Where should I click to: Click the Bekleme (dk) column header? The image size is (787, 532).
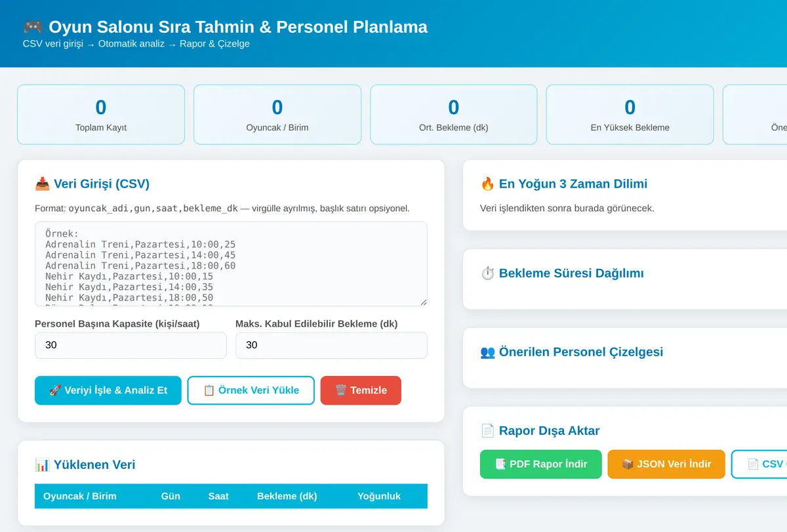coord(287,496)
